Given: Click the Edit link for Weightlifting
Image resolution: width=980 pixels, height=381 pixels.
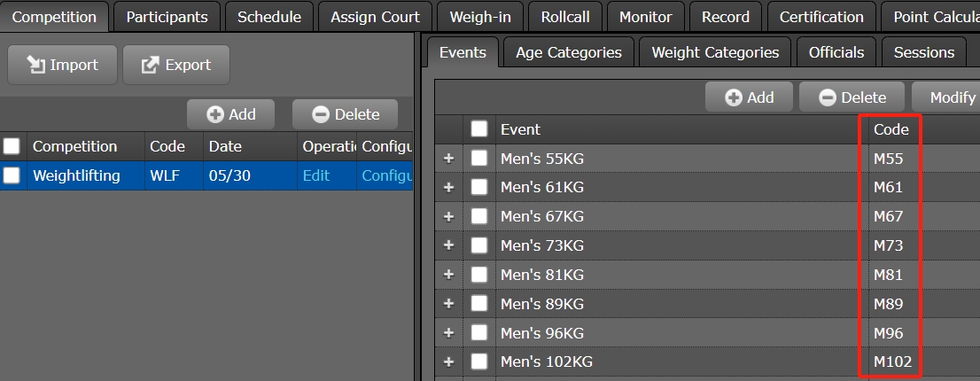Looking at the screenshot, I should 315,175.
